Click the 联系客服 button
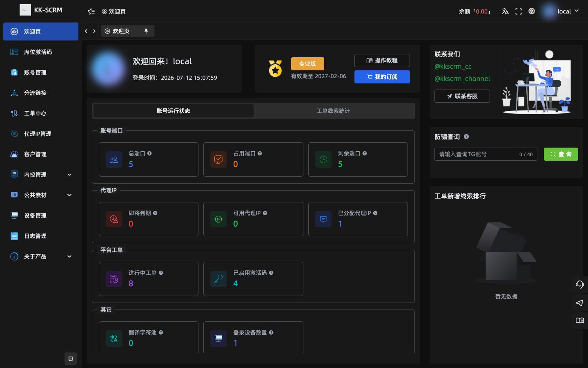The image size is (588, 368). click(x=462, y=96)
